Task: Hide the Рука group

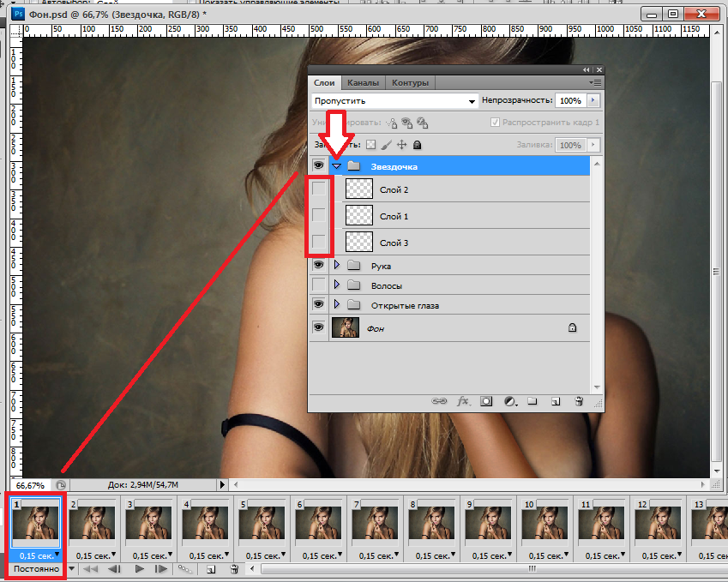Action: (318, 265)
